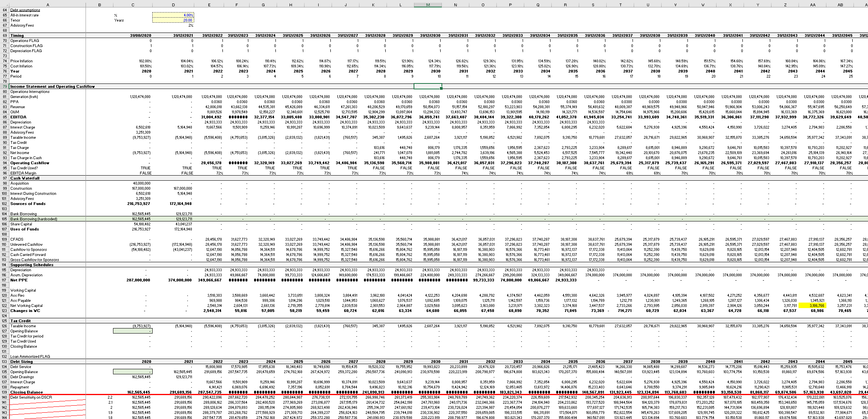Image resolution: width=868 pixels, height=419 pixels.
Task: Select the highlighted column M header
Action: (428, 5)
